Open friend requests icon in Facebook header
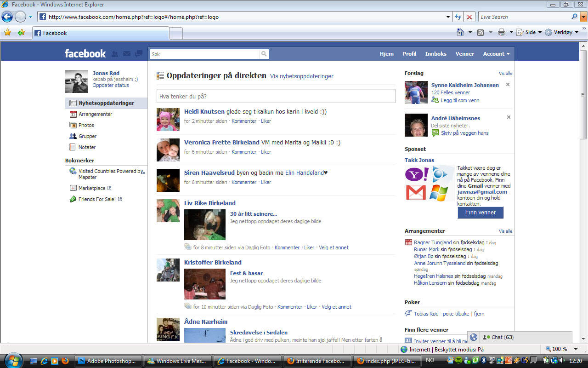This screenshot has width=588, height=368. 115,54
